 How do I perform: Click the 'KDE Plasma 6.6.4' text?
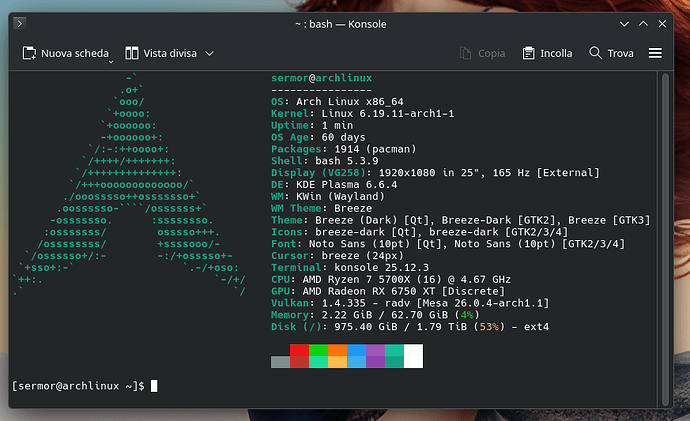point(346,185)
